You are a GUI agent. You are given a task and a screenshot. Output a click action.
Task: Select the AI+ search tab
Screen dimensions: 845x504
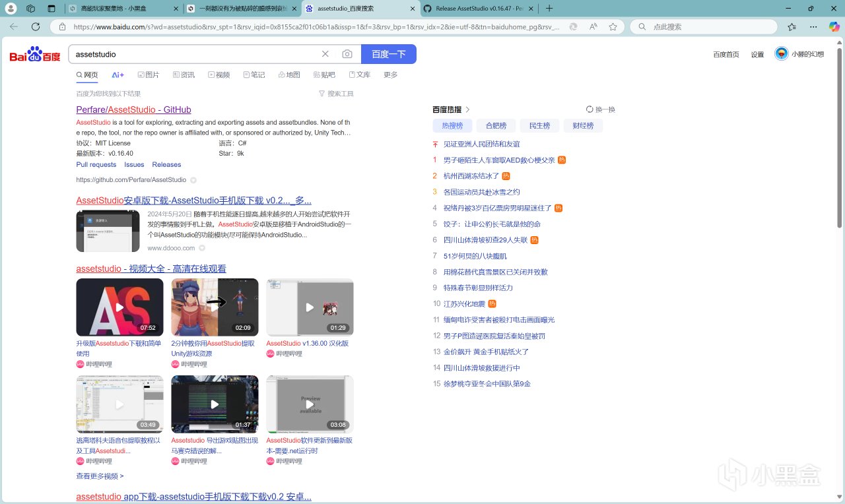click(118, 75)
